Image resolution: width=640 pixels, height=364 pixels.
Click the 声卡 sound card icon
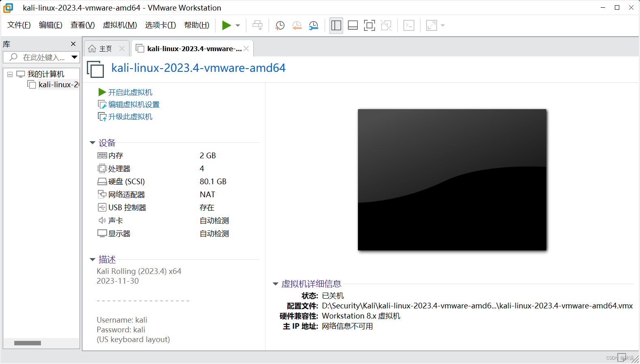[102, 220]
